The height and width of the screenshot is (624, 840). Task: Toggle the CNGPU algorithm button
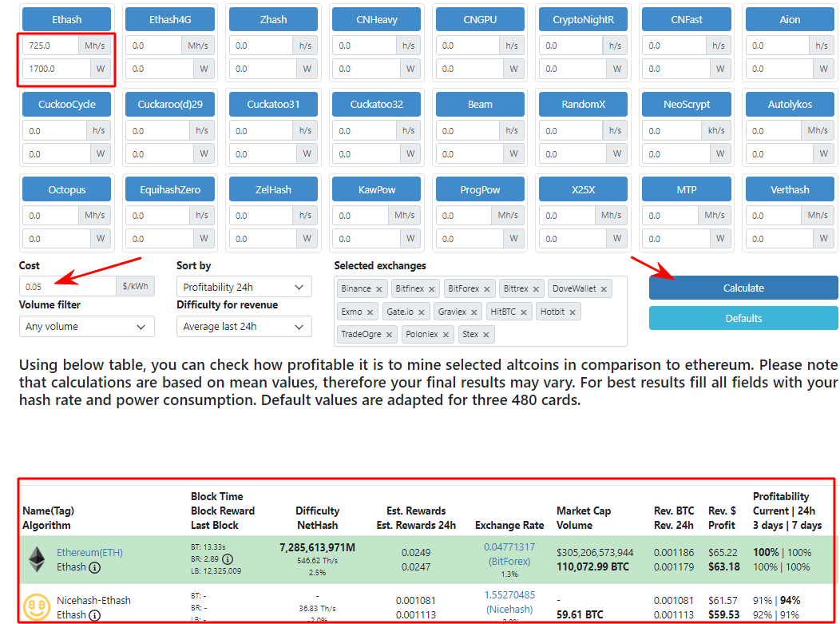tap(480, 19)
